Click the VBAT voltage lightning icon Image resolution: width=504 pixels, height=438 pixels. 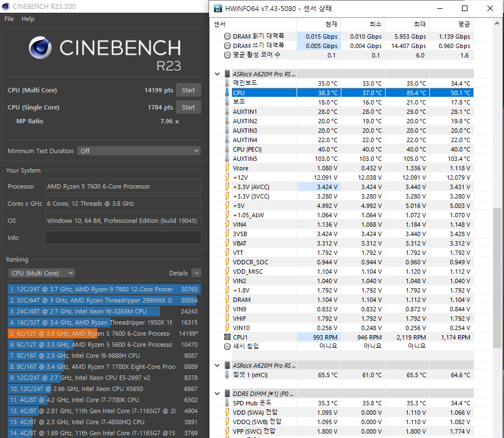coord(227,243)
